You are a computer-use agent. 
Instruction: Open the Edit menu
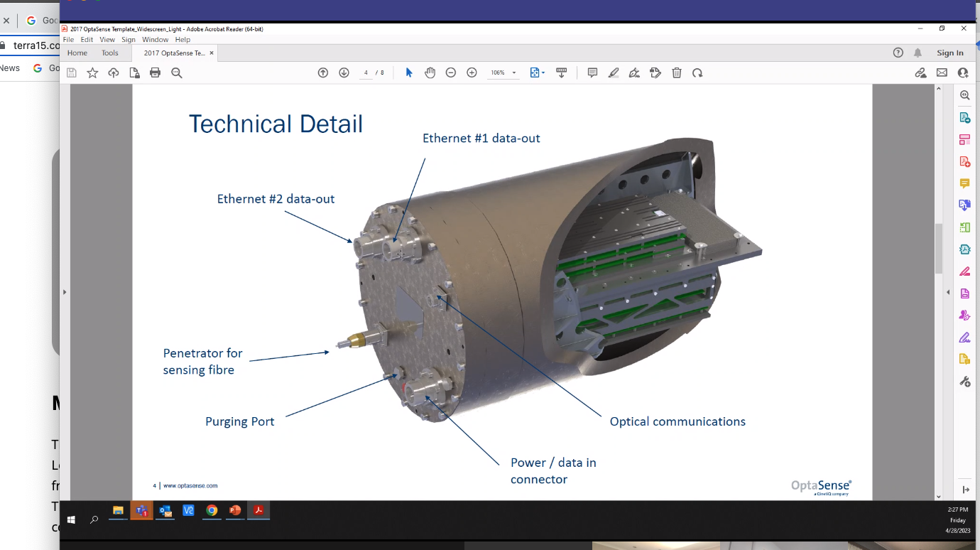click(87, 40)
